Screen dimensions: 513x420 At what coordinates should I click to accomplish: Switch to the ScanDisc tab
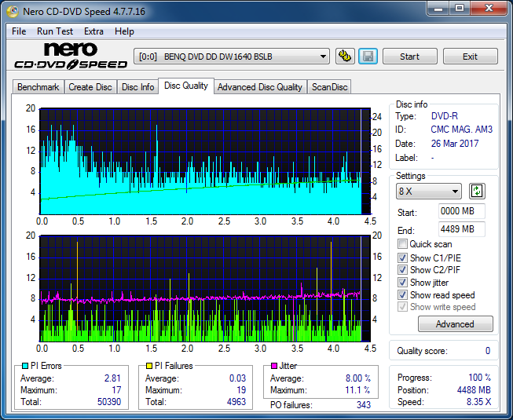pos(329,87)
